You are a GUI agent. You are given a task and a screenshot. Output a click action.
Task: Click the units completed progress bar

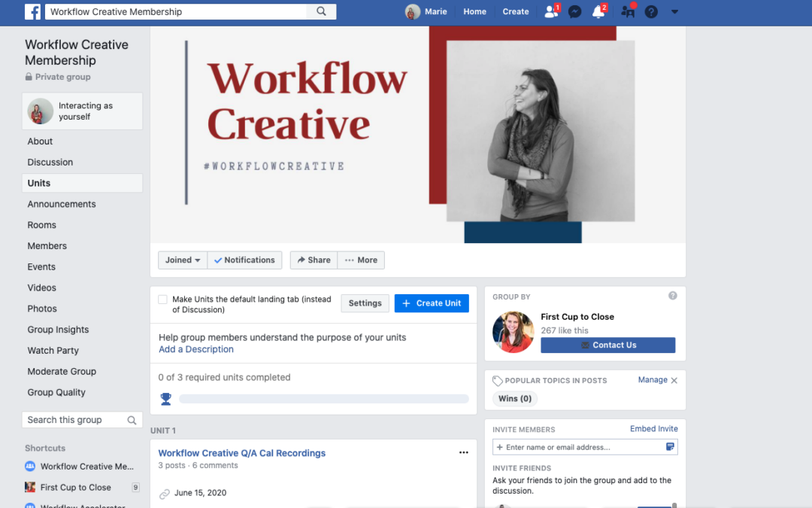click(323, 399)
